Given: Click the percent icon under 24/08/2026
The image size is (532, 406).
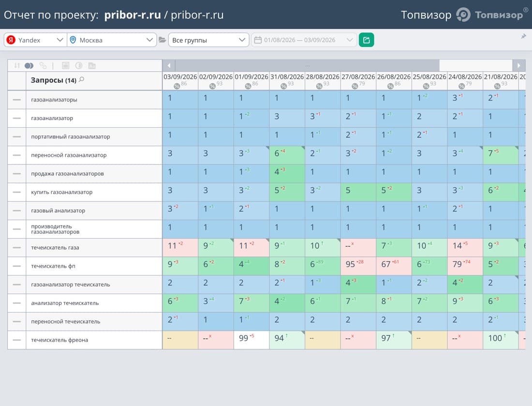Looking at the screenshot, I should [x=461, y=86].
